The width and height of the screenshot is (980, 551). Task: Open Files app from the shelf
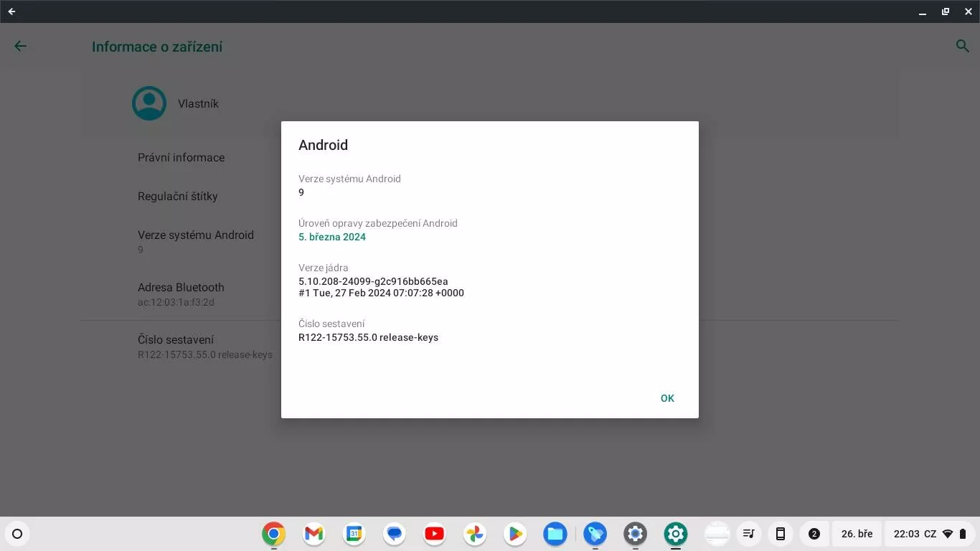click(x=555, y=534)
